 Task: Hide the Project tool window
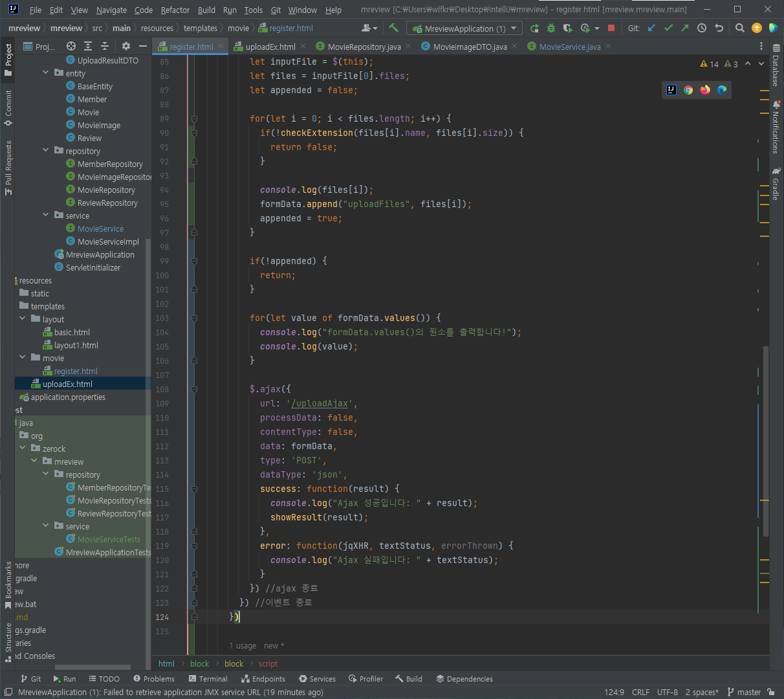click(x=143, y=46)
